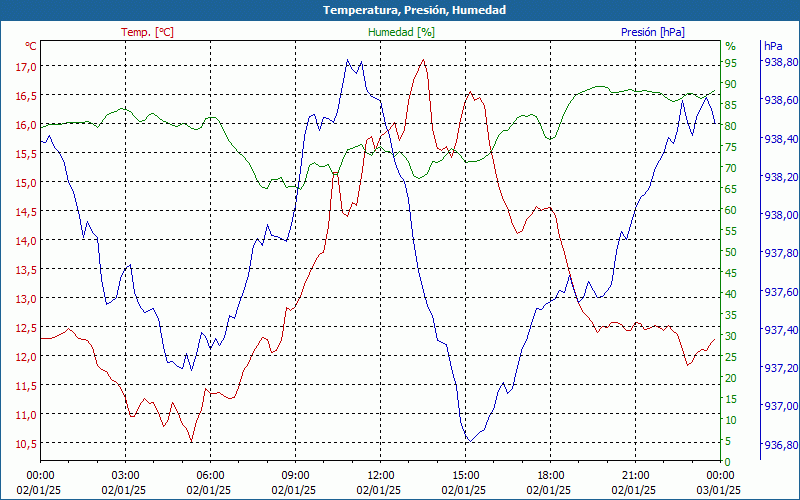Click the '10' humidity axis value
This screenshot has width=800, height=500.
pyautogui.click(x=731, y=420)
